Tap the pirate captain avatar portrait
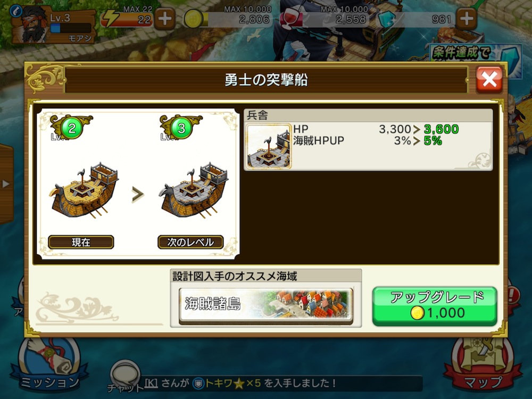Screen dimensions: 532x399 tap(34, 24)
